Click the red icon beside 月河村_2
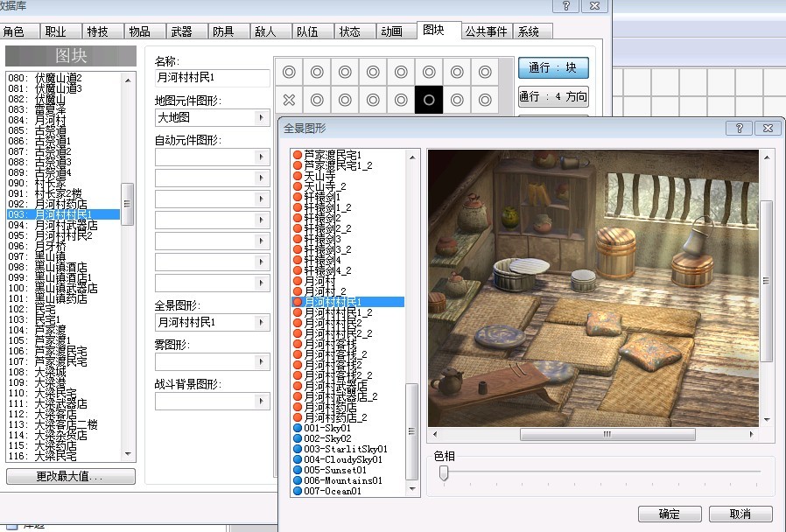Image resolution: width=786 pixels, height=532 pixels. 298,291
